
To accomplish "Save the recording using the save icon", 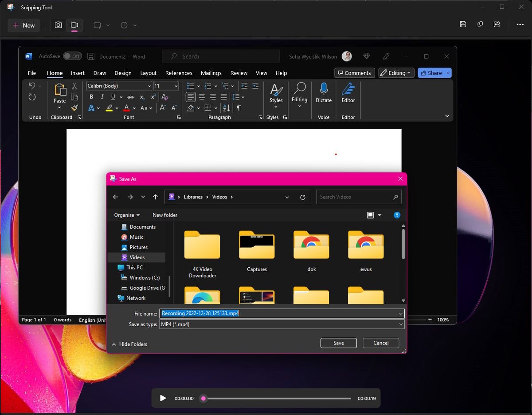I will click(463, 24).
